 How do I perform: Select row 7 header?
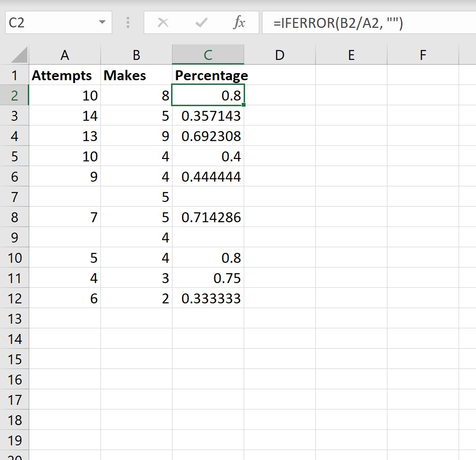(15, 197)
